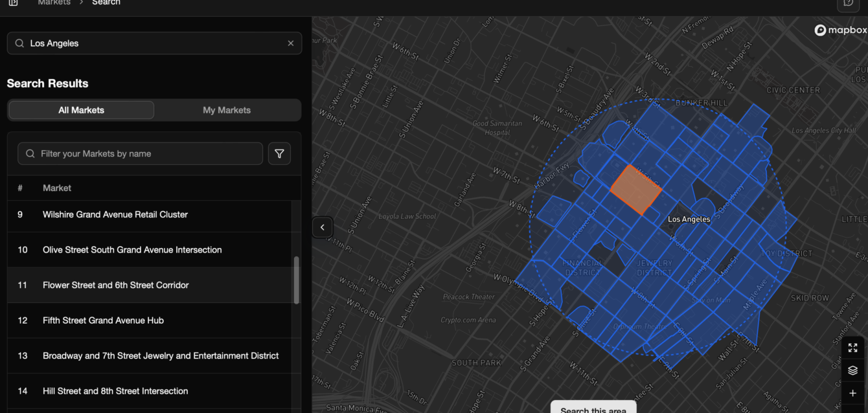Click the Loyola Law School map label
The width and height of the screenshot is (868, 413).
[407, 216]
